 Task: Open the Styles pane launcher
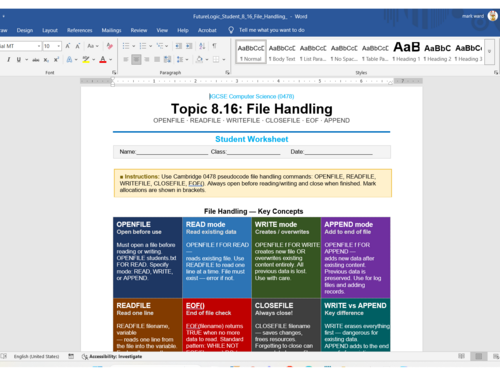pyautogui.click(x=496, y=72)
